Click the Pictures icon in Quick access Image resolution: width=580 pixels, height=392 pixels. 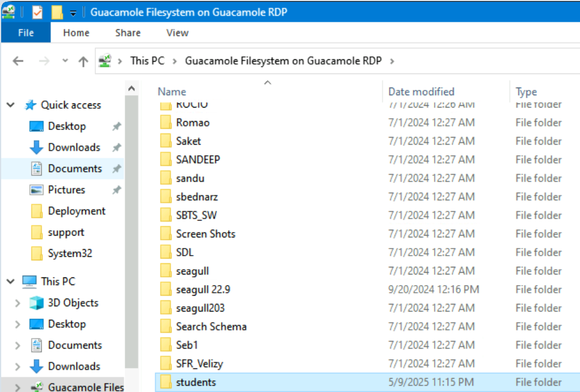(36, 190)
